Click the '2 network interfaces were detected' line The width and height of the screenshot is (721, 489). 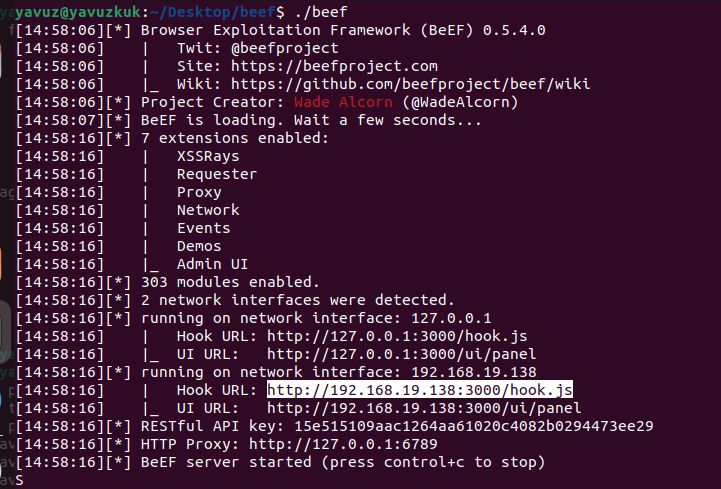click(298, 300)
